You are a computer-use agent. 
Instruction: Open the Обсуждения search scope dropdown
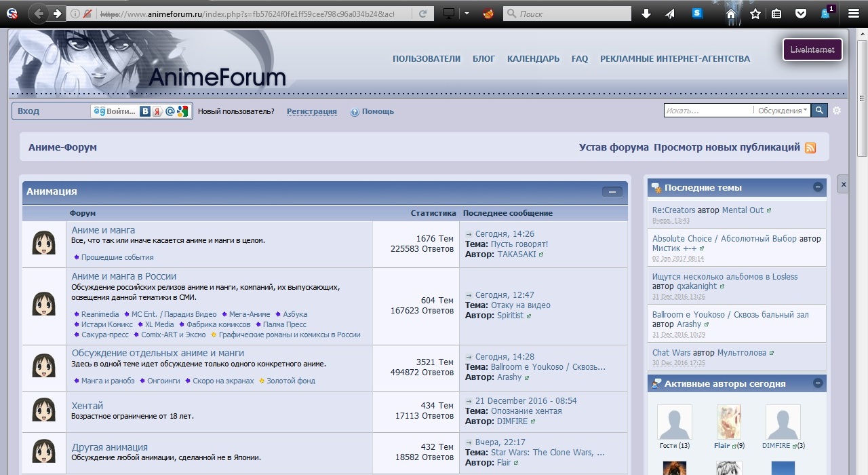coord(783,111)
